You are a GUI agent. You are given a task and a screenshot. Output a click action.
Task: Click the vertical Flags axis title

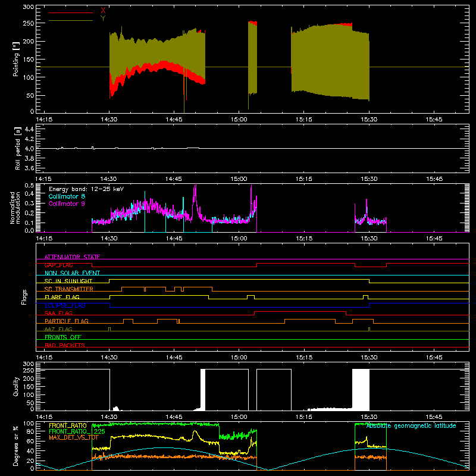24,297
